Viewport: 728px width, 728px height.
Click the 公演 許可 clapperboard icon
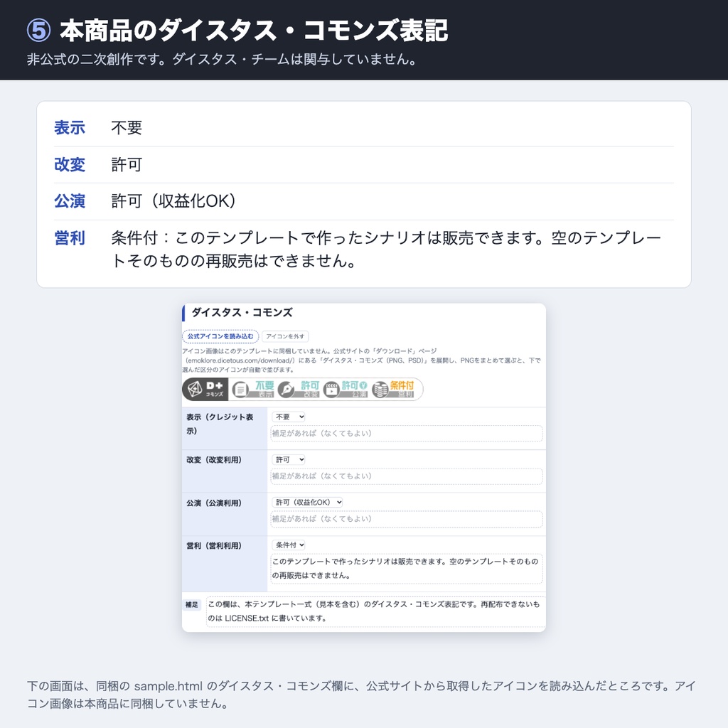click(331, 390)
